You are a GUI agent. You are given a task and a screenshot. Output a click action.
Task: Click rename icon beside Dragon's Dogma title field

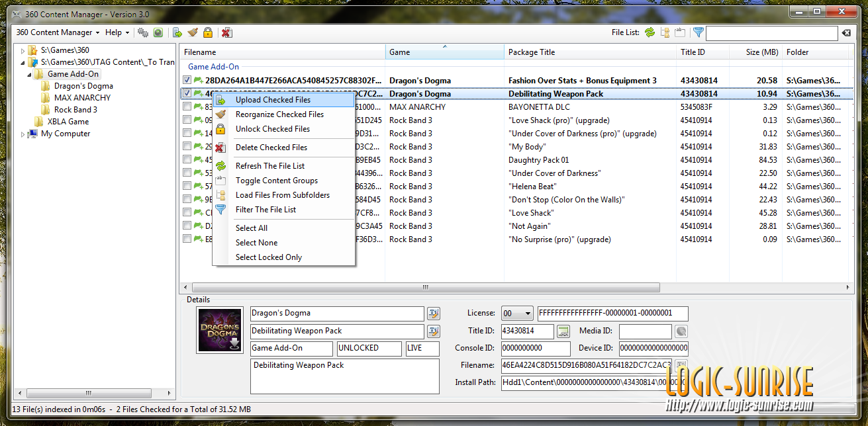434,314
